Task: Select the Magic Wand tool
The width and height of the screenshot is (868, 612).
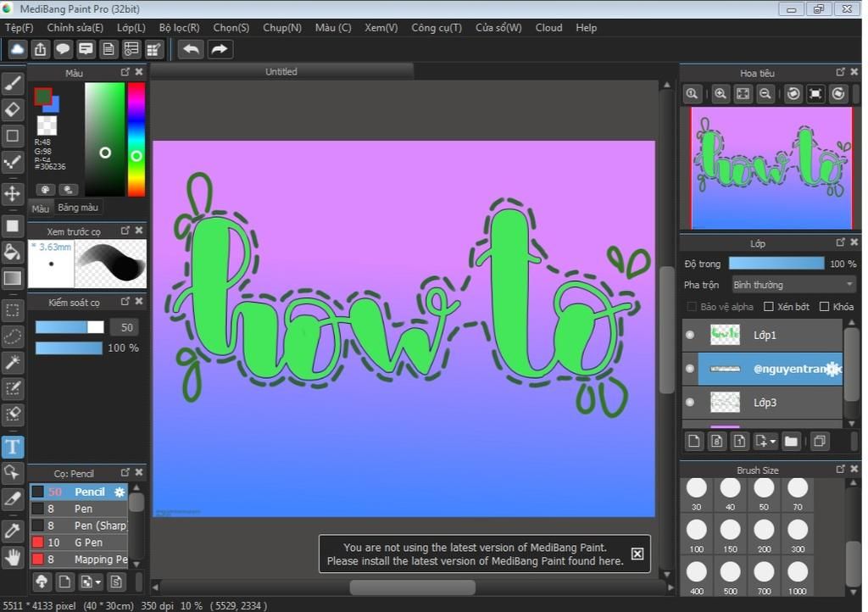Action: coord(13,363)
